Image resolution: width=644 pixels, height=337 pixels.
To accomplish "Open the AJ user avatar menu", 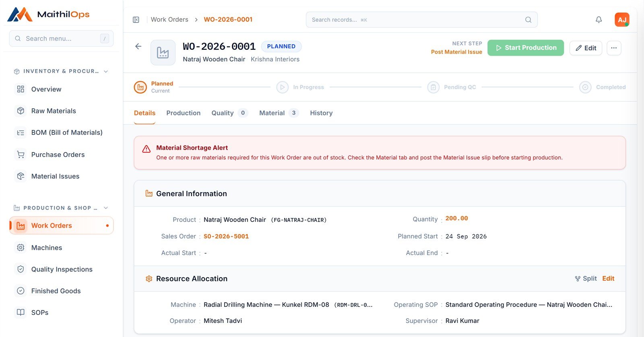I will pyautogui.click(x=622, y=20).
